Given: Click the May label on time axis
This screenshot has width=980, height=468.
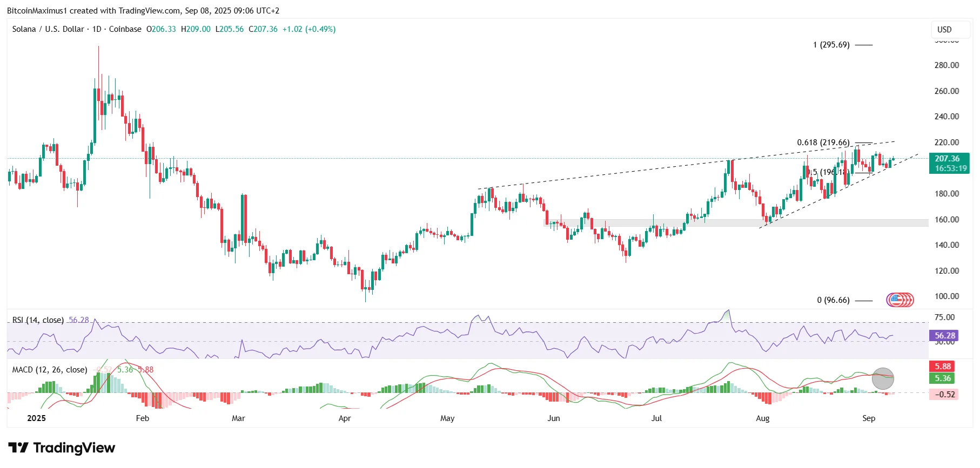Looking at the screenshot, I should (447, 418).
